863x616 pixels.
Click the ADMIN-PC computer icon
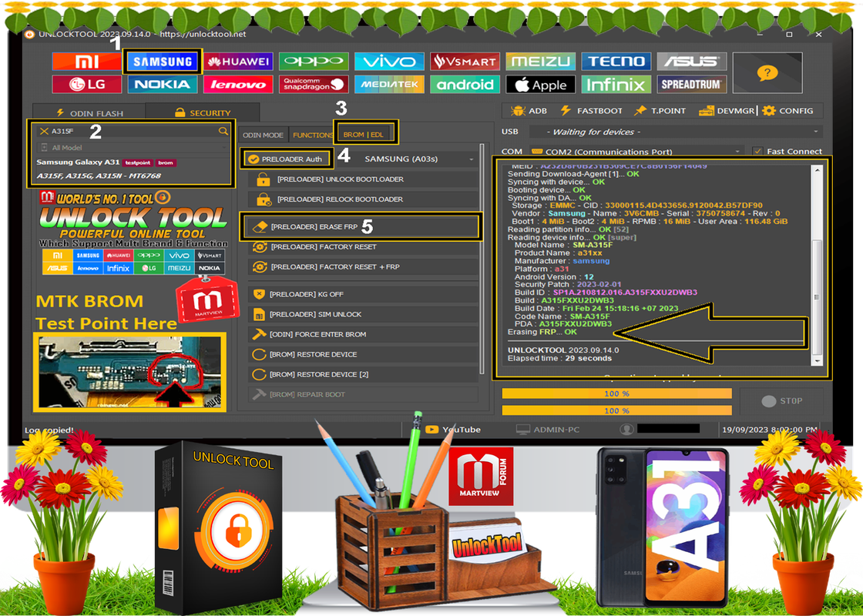pyautogui.click(x=523, y=430)
